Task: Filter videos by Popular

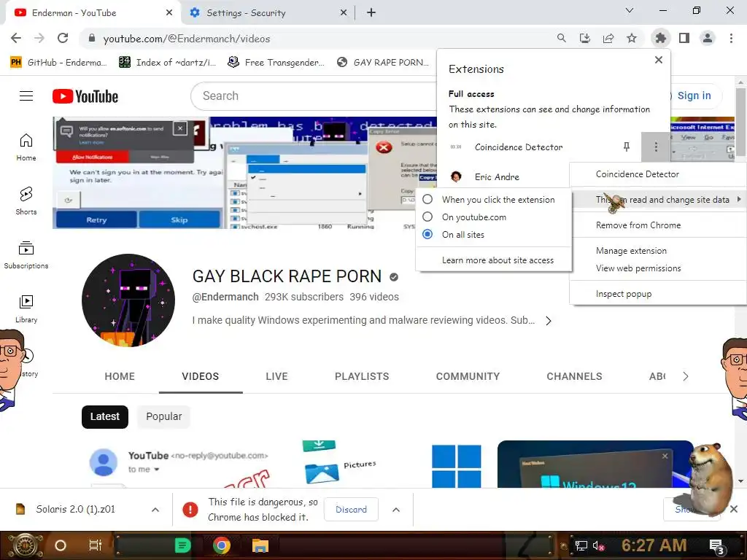Action: [164, 416]
